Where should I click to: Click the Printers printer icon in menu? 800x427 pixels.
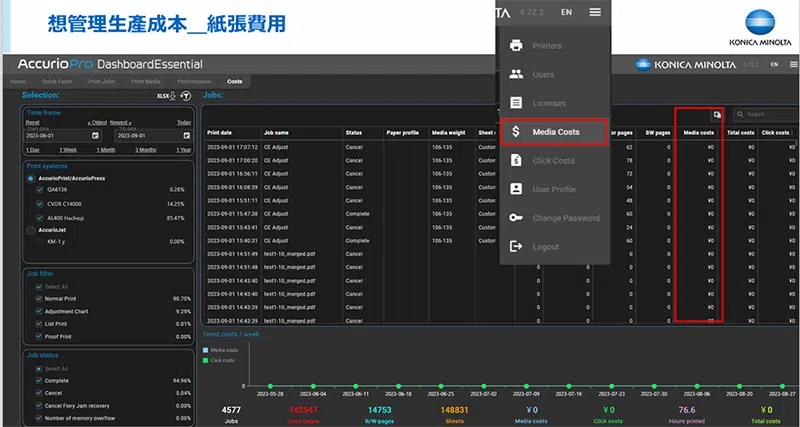pos(516,45)
